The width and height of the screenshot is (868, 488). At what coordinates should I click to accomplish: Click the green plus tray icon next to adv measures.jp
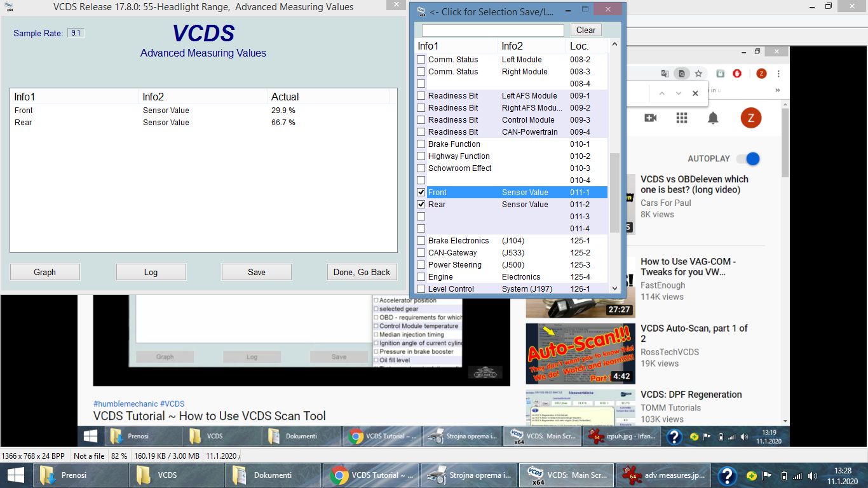pos(752,475)
